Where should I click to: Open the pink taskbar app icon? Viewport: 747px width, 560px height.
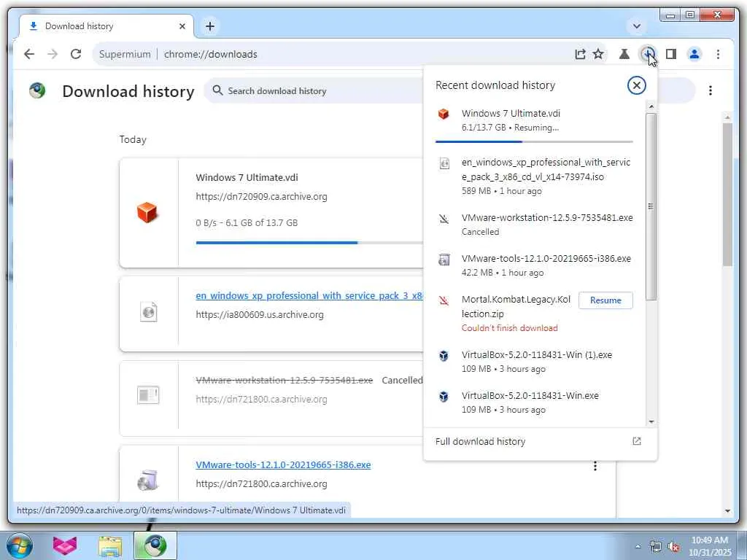point(65,545)
